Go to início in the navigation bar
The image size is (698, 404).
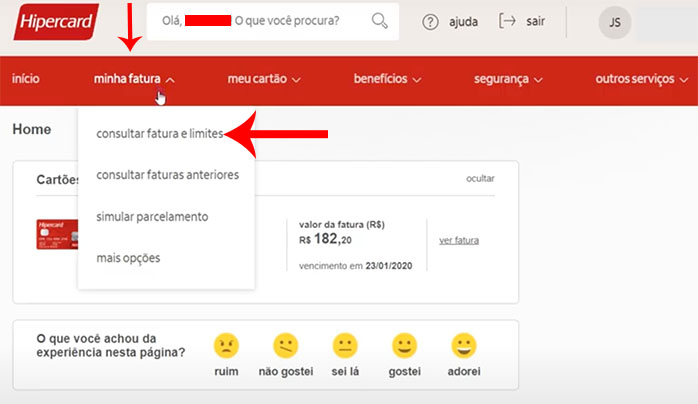click(x=26, y=79)
